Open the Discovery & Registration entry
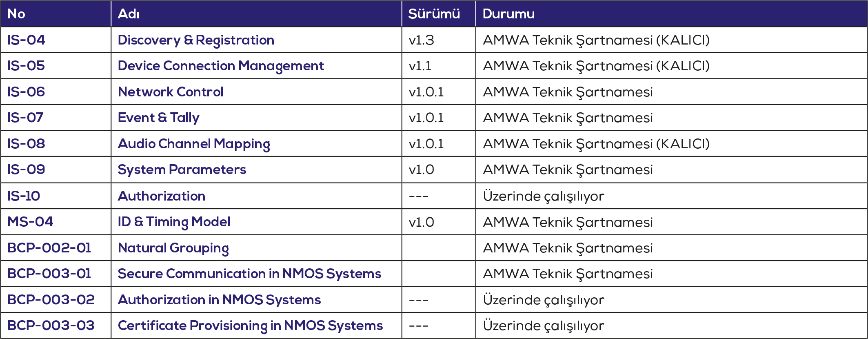Image resolution: width=868 pixels, height=339 pixels. point(196,40)
